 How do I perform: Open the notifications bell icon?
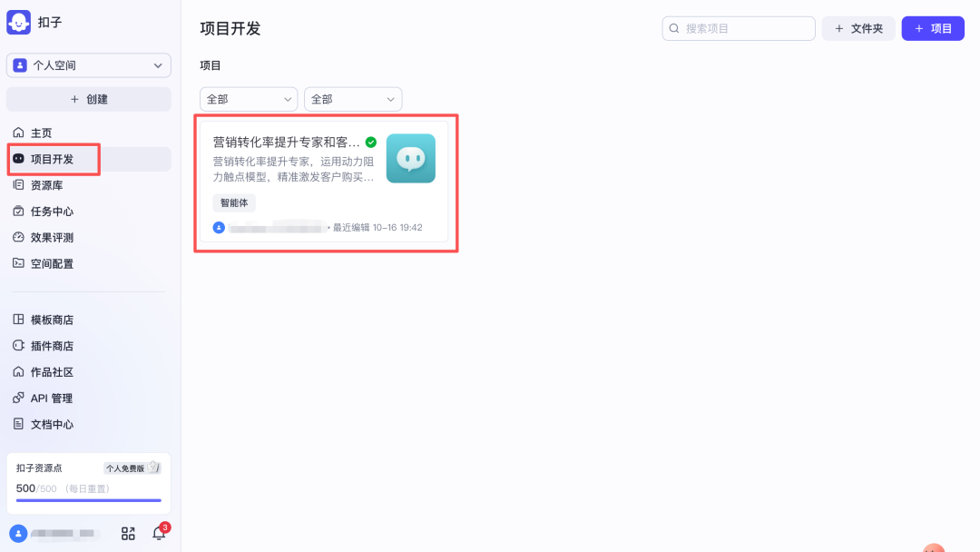point(159,533)
